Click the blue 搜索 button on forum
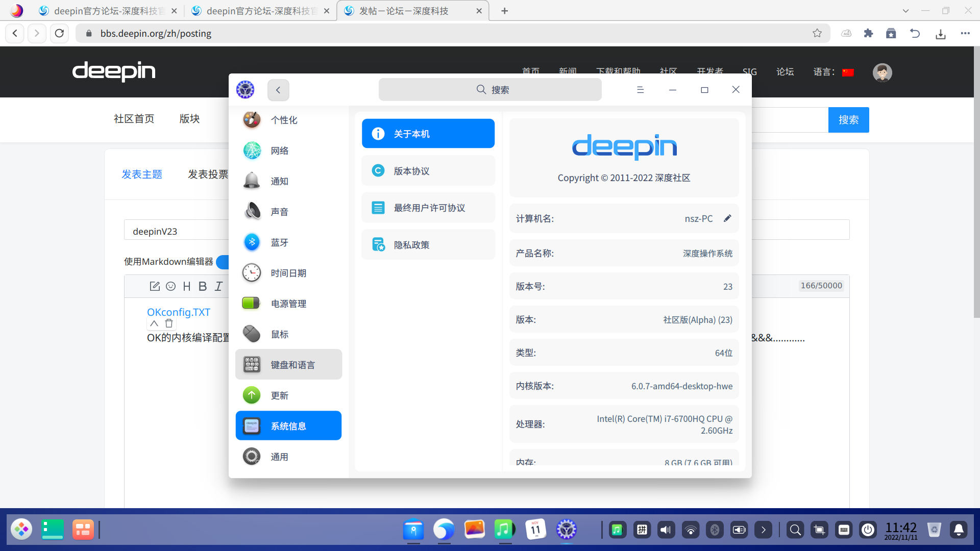Screen dimensions: 980x551 coord(848,120)
